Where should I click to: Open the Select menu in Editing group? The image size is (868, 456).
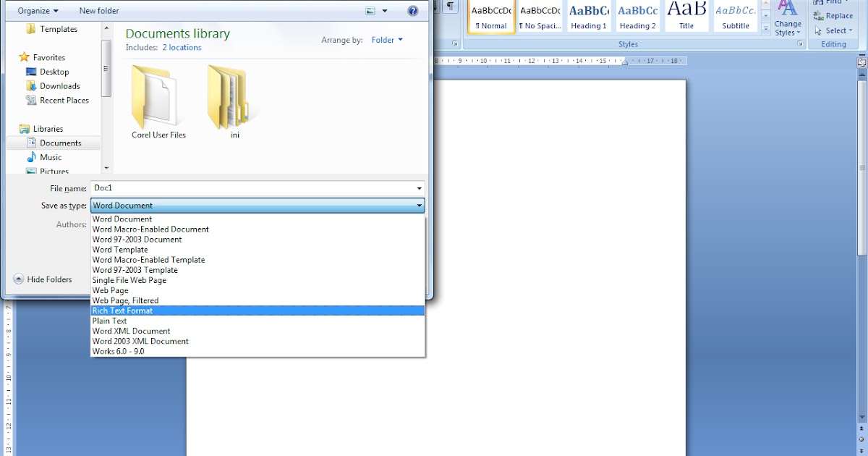point(833,30)
